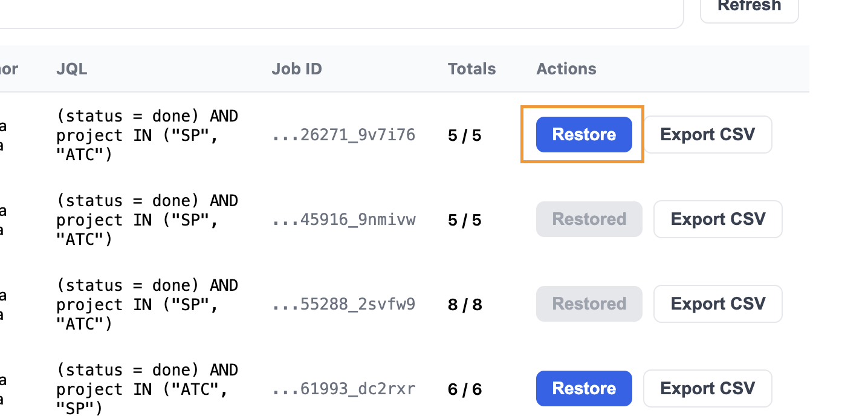Export CSV for job 55288_2svfw9
Viewport: 868px width, 416px height.
point(717,304)
